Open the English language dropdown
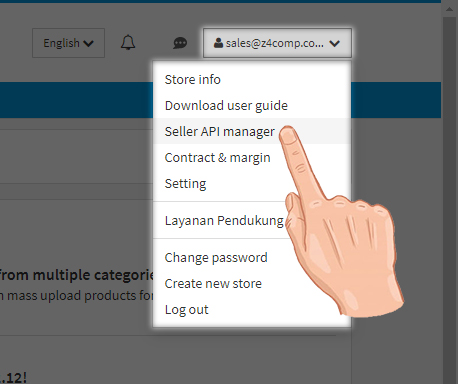The image size is (458, 384). (68, 43)
